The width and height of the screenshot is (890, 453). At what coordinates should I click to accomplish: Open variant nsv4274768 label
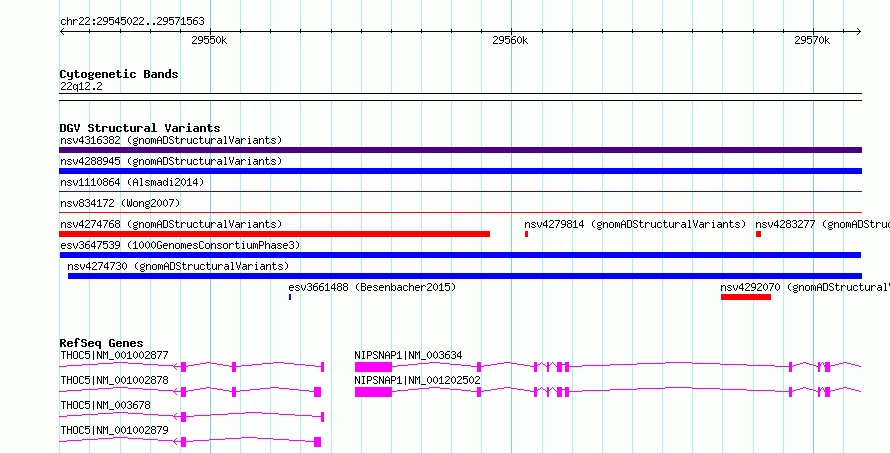[x=171, y=224]
